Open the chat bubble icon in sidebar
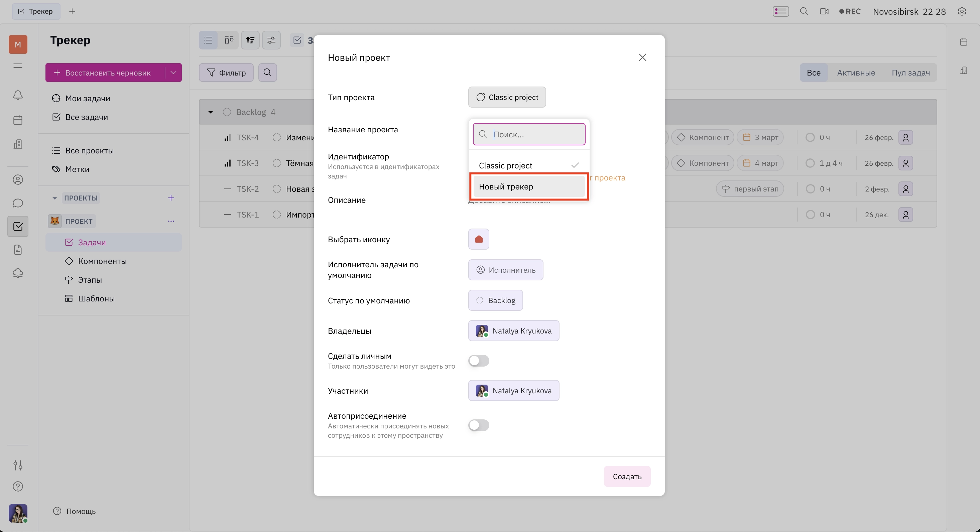 click(x=18, y=203)
